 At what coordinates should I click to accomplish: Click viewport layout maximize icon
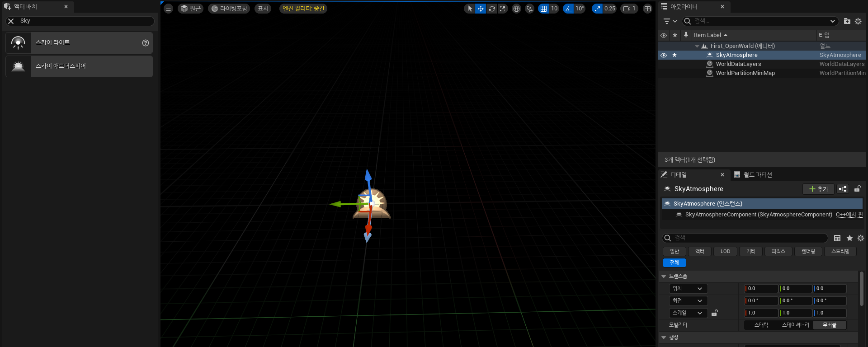tap(647, 9)
